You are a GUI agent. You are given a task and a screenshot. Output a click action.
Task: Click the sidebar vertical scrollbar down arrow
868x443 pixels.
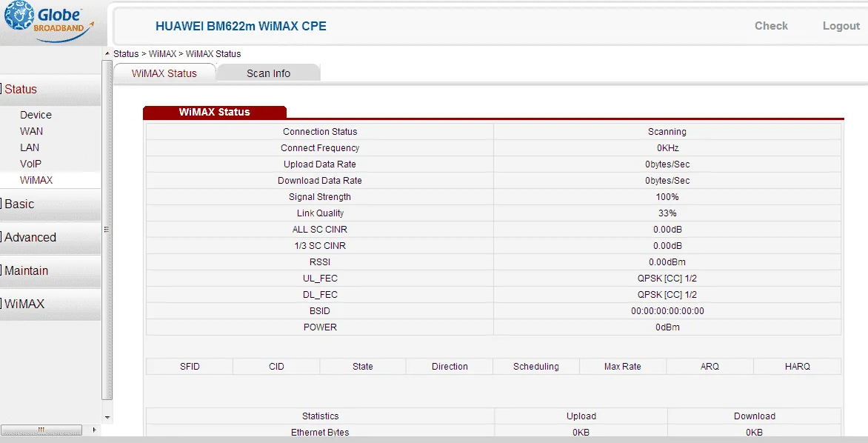[107, 418]
